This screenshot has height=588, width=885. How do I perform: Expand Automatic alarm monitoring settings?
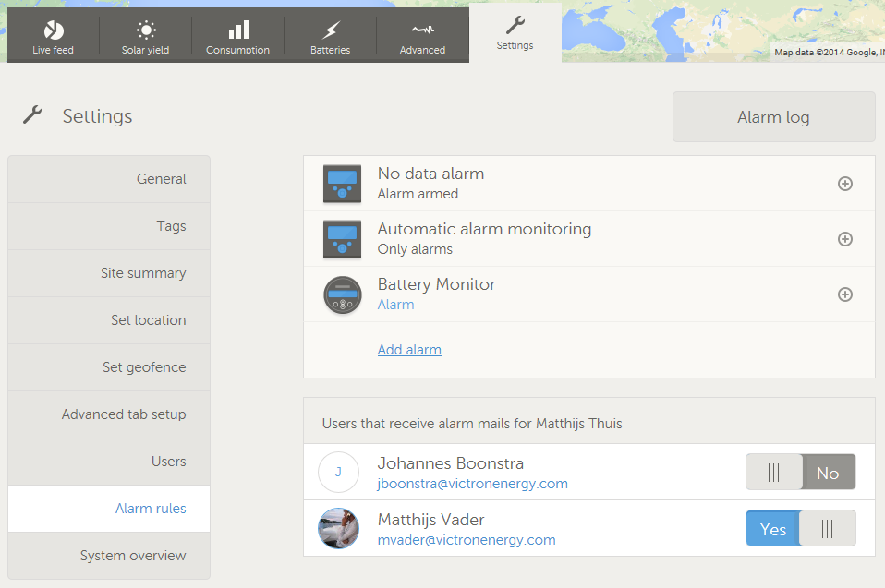[844, 239]
